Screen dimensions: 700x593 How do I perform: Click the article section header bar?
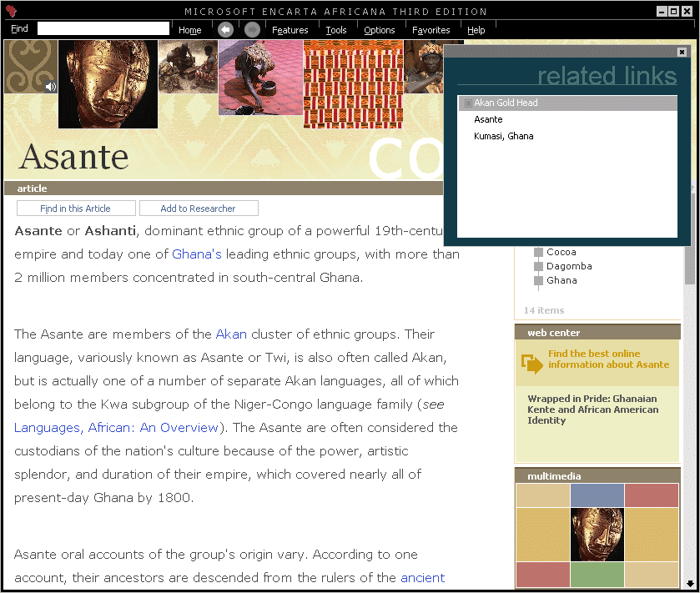coord(224,188)
